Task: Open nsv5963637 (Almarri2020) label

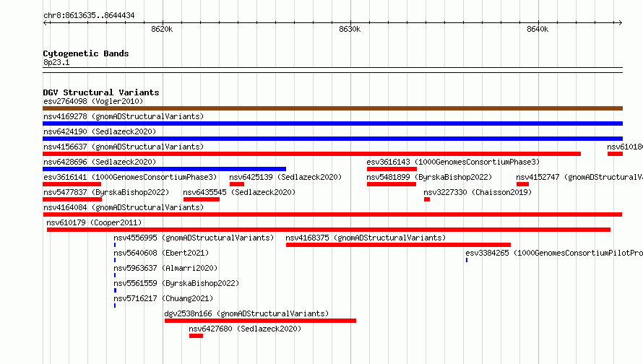Action: [x=165, y=268]
